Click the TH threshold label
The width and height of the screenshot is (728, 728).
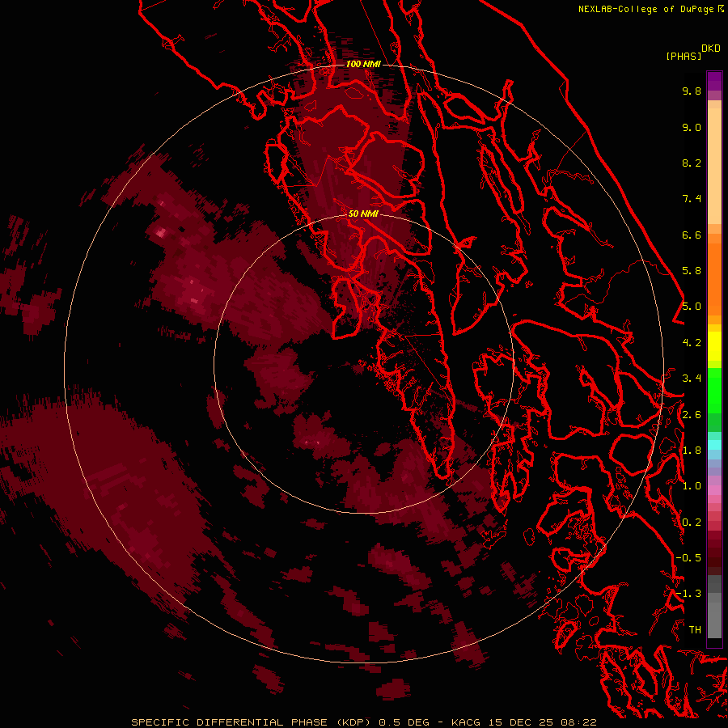click(695, 630)
